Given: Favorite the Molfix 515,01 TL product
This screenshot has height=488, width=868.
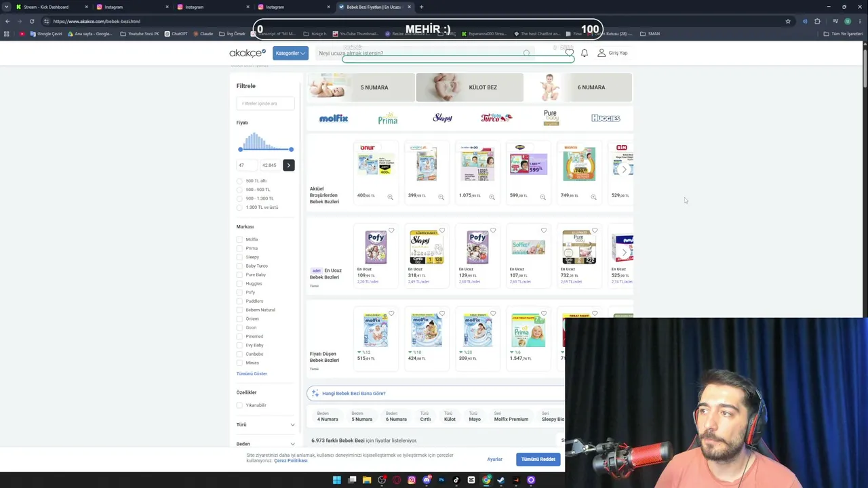Looking at the screenshot, I should coord(391,314).
